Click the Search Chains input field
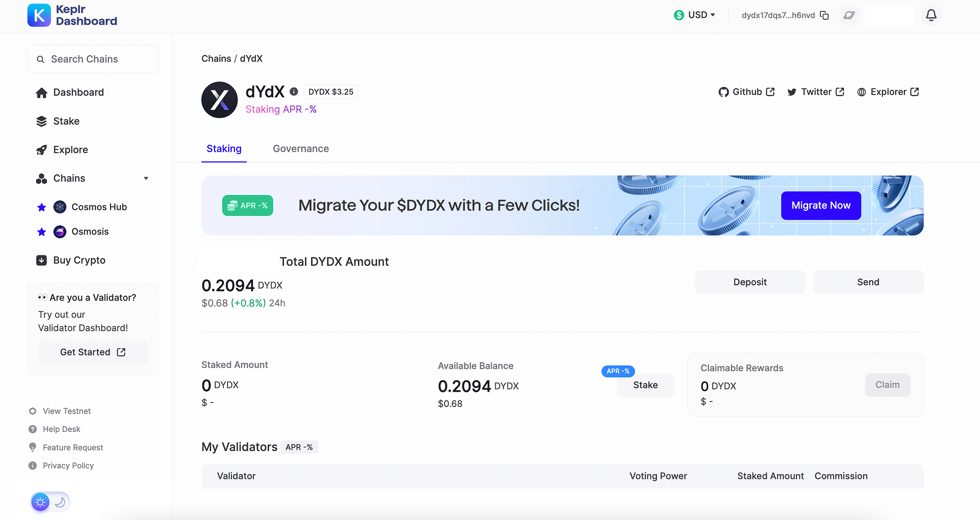 (x=92, y=59)
